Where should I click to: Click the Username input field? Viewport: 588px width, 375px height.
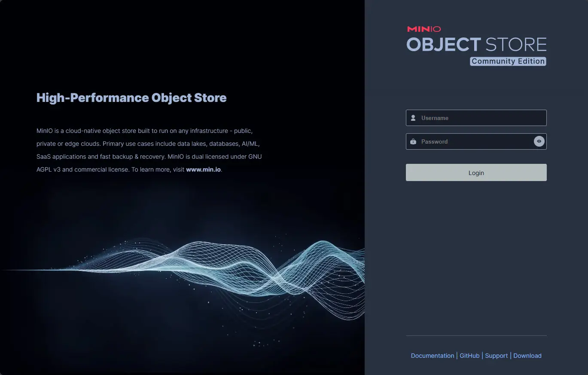tap(476, 118)
